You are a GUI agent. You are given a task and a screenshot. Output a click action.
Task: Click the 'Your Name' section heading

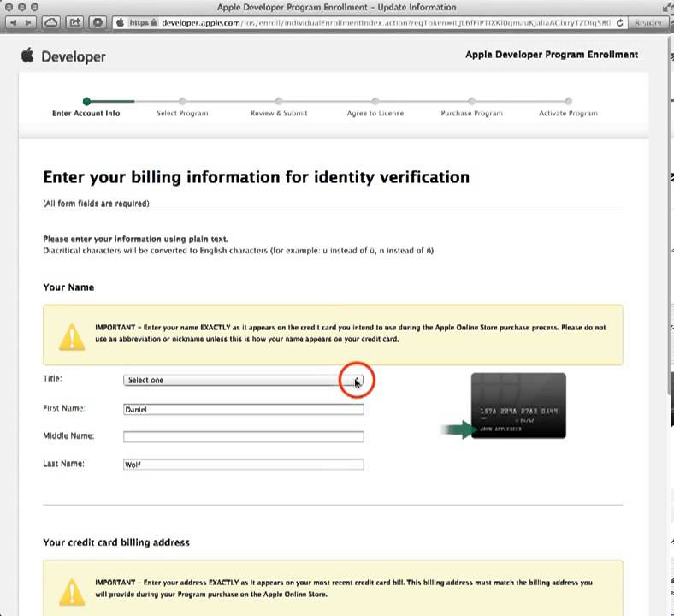click(68, 287)
